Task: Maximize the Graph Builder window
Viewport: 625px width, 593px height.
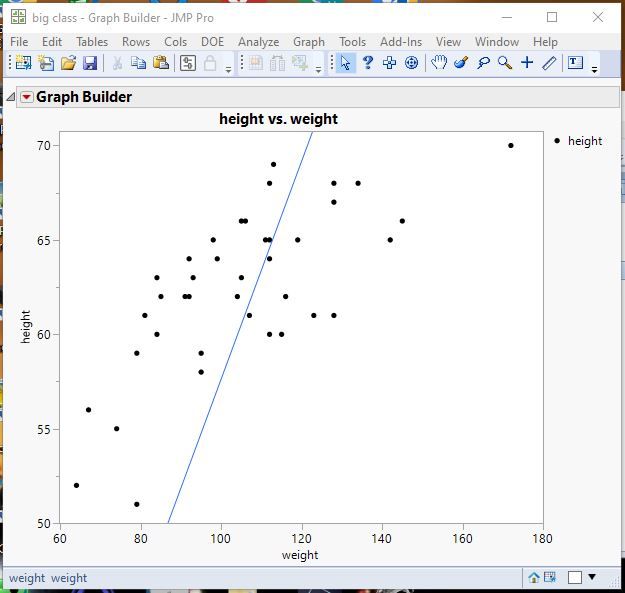Action: [552, 17]
